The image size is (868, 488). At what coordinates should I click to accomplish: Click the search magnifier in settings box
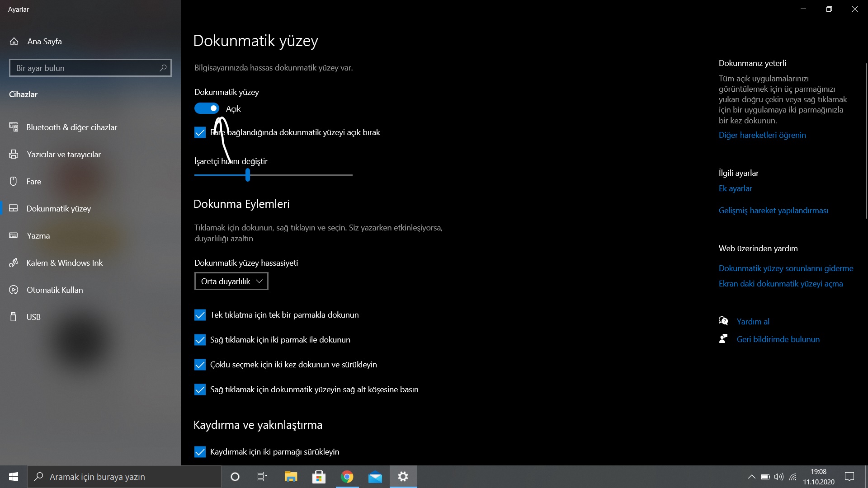163,68
